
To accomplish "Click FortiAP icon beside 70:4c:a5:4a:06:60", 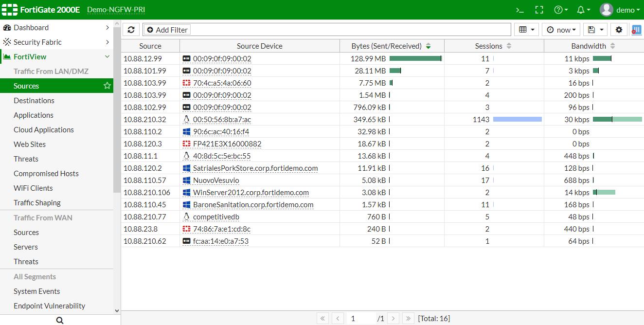I will pyautogui.click(x=186, y=83).
